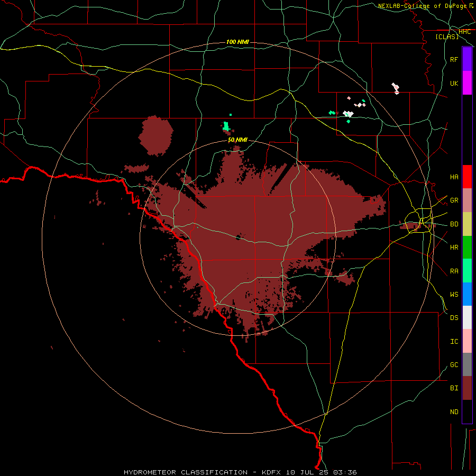Select the IC pink legend color swatch
The width and height of the screenshot is (476, 476).
click(x=467, y=341)
